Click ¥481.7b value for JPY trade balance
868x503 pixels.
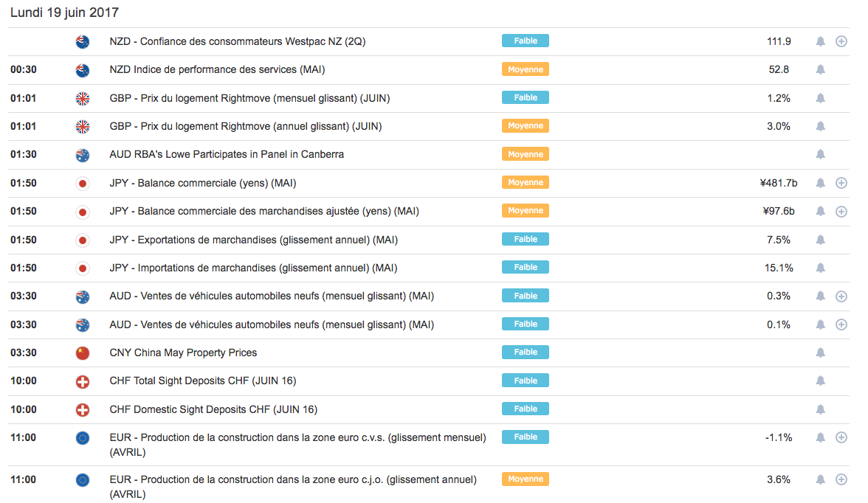[779, 183]
